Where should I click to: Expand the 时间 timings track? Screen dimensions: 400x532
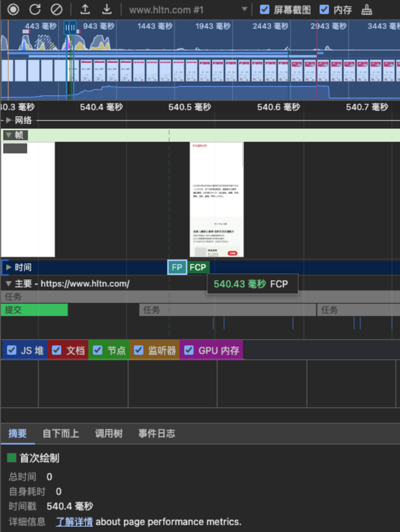pos(9,267)
